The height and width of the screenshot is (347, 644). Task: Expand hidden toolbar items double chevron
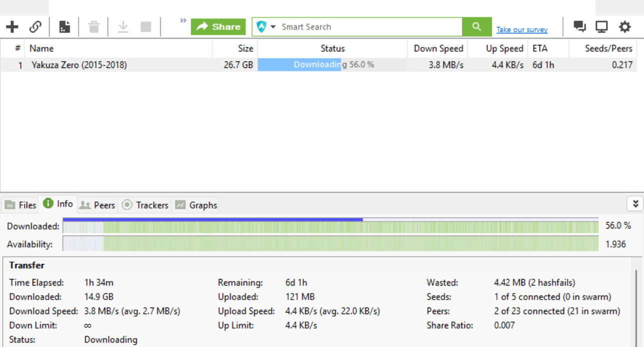[183, 20]
